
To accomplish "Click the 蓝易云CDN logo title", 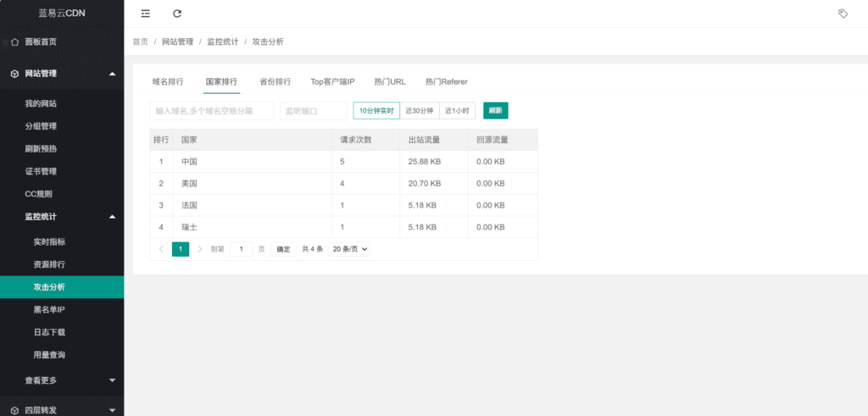I will [62, 14].
